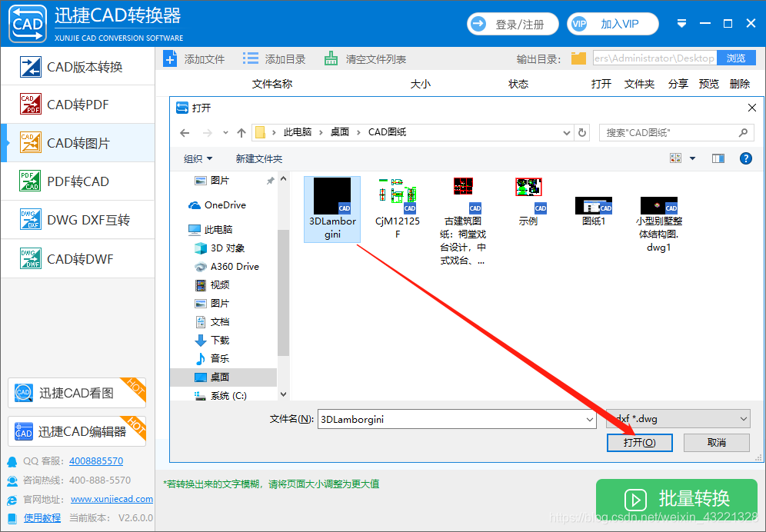
Task: Expand the view options dropdown arrow
Action: [x=692, y=158]
